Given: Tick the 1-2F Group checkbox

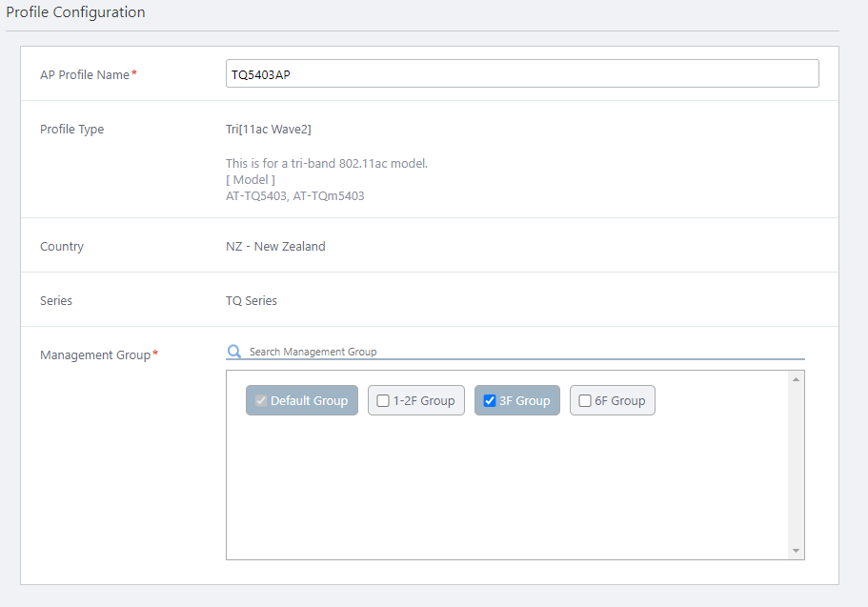Looking at the screenshot, I should point(383,401).
